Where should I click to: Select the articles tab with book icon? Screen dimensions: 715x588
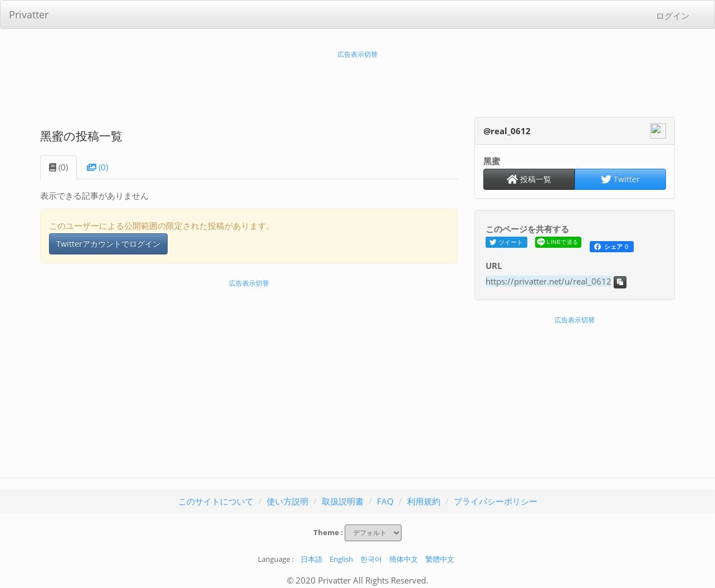58,167
